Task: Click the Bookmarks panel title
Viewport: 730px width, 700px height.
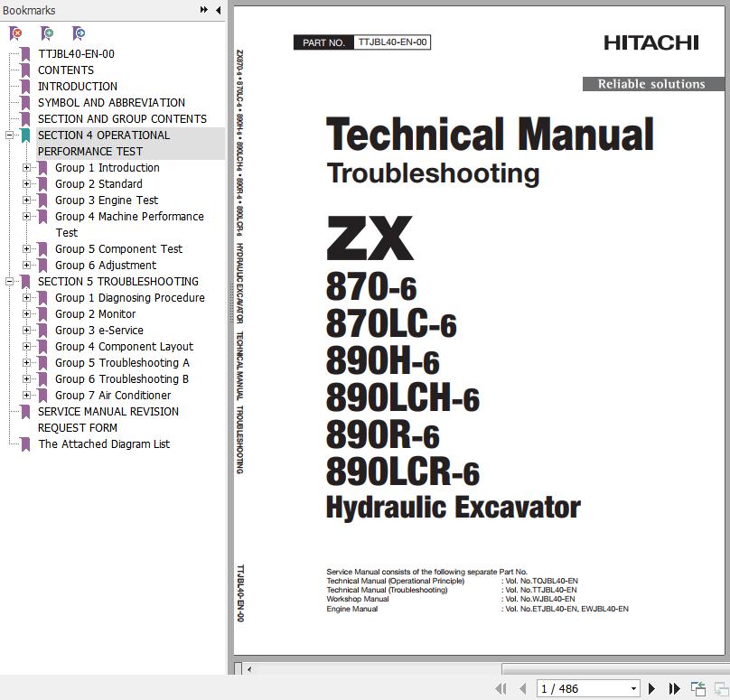Action: pos(29,10)
